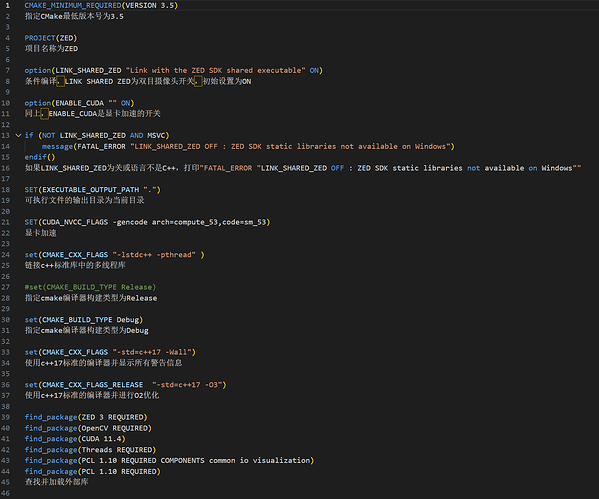Click the CMAKE_CXX_FLAGS_RELEASE line

(125, 384)
